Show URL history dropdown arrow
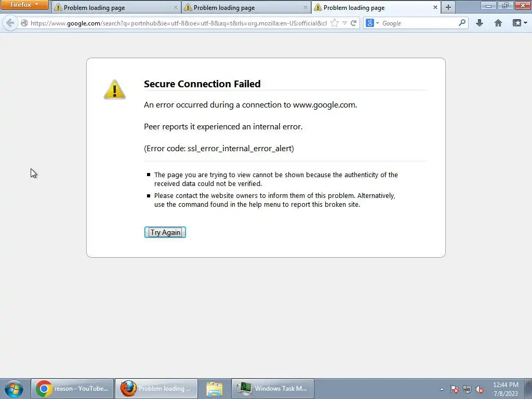This screenshot has height=399, width=532. pyautogui.click(x=344, y=23)
